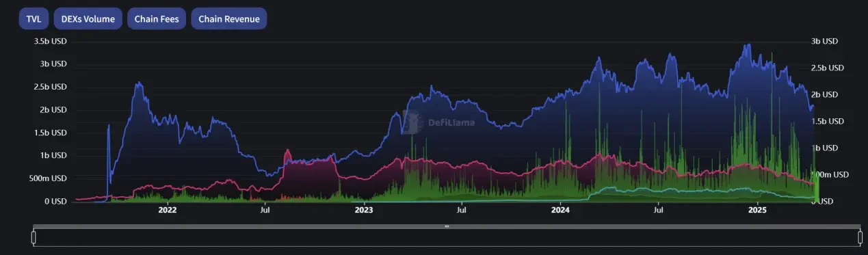The height and width of the screenshot is (255, 868).
Task: Grab the right range slider handle
Action: click(x=860, y=237)
